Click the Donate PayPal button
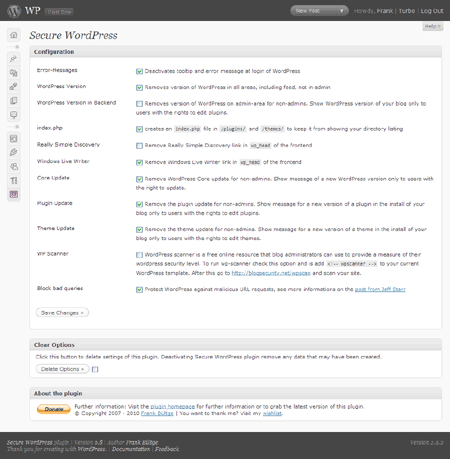 (54, 409)
